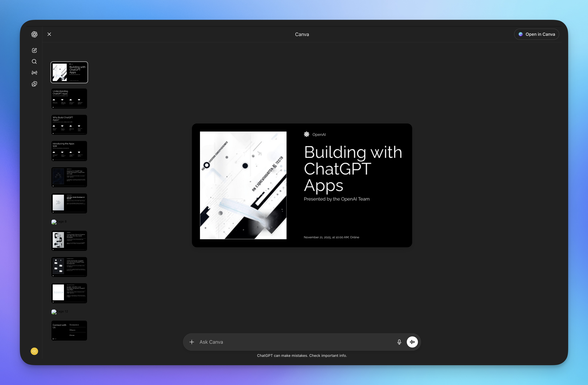Select the Why Build ChatGPT Apps slide
Screen dimensions: 588x385
[69, 125]
